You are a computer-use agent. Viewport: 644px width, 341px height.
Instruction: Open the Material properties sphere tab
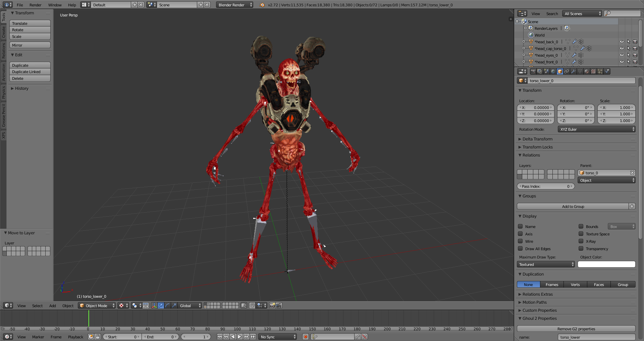(x=587, y=71)
